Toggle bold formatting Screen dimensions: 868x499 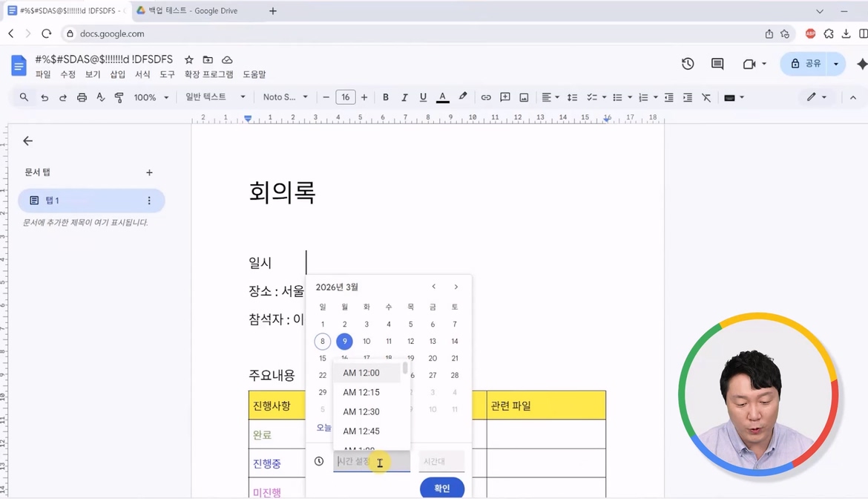tap(386, 97)
